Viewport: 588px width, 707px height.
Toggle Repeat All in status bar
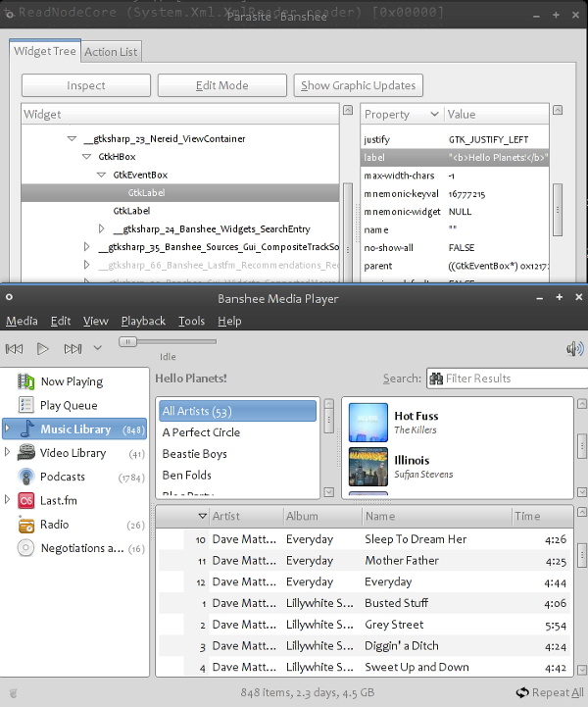(x=550, y=692)
